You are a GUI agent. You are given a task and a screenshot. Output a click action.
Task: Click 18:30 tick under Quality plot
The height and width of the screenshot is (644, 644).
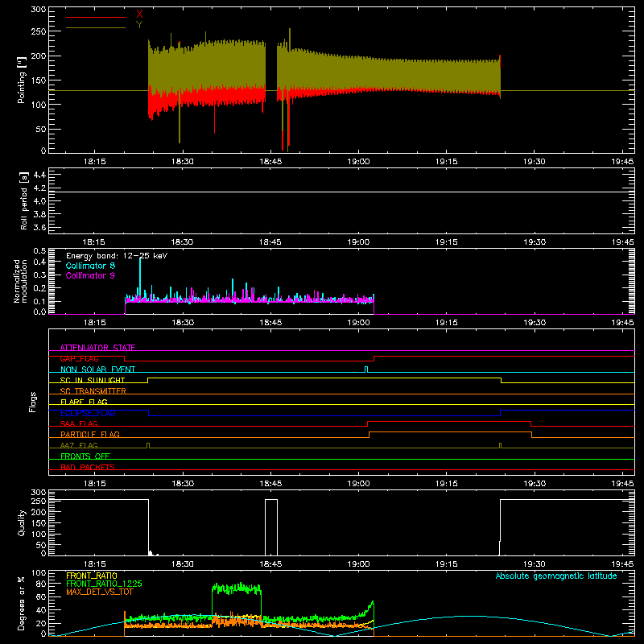(x=183, y=564)
